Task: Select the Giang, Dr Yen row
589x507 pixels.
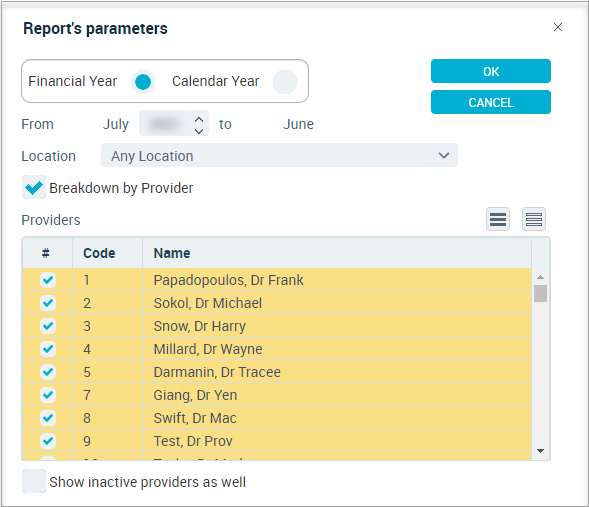Action: (277, 395)
